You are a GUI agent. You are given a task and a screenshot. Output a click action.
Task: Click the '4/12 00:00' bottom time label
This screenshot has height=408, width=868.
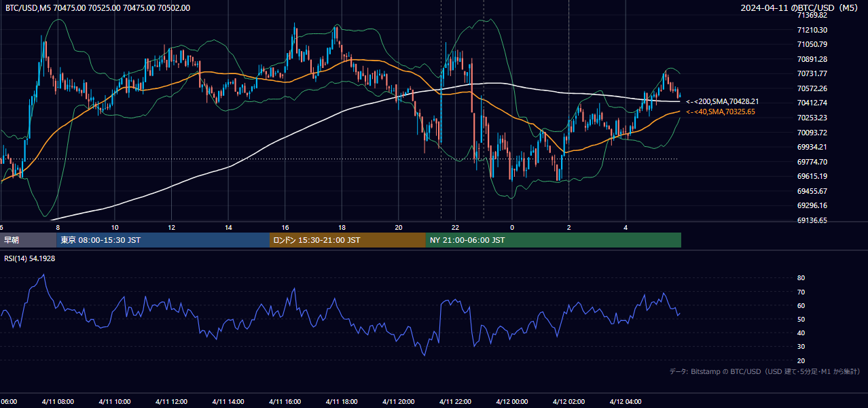click(512, 402)
